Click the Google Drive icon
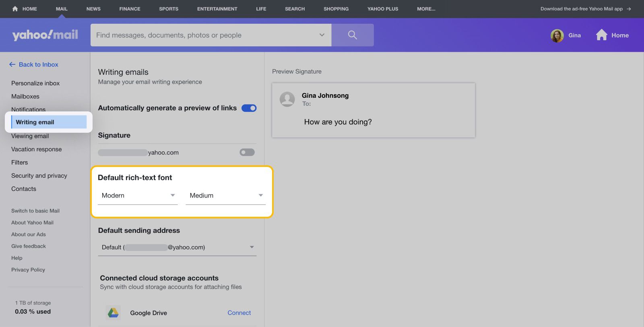644x327 pixels. 113,313
